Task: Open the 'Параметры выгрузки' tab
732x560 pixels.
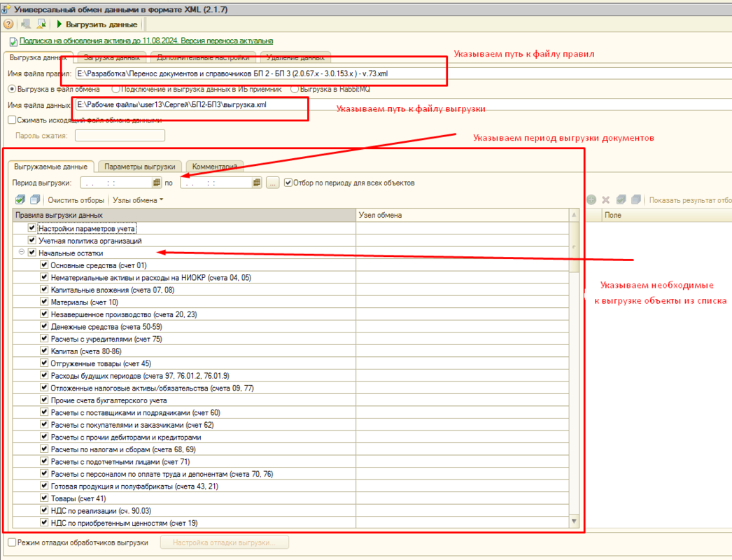Action: 140,167
